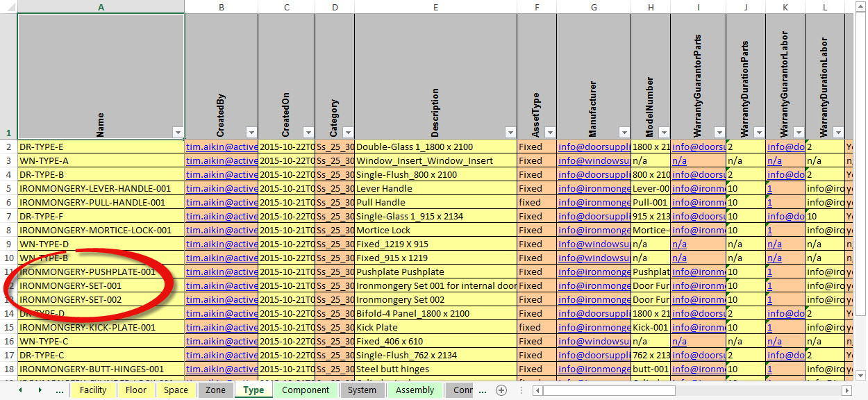The image size is (868, 400).
Task: Open the Manufacturer filter dropdown
Action: pos(624,133)
